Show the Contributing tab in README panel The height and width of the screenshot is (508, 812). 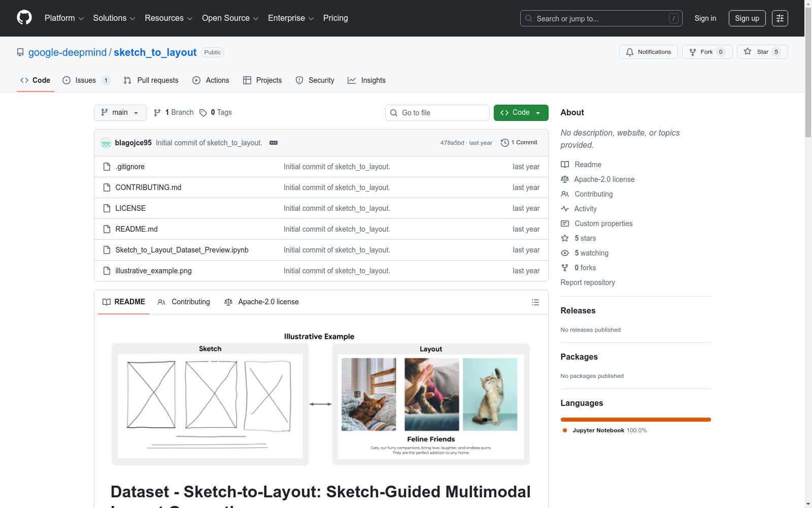point(184,302)
